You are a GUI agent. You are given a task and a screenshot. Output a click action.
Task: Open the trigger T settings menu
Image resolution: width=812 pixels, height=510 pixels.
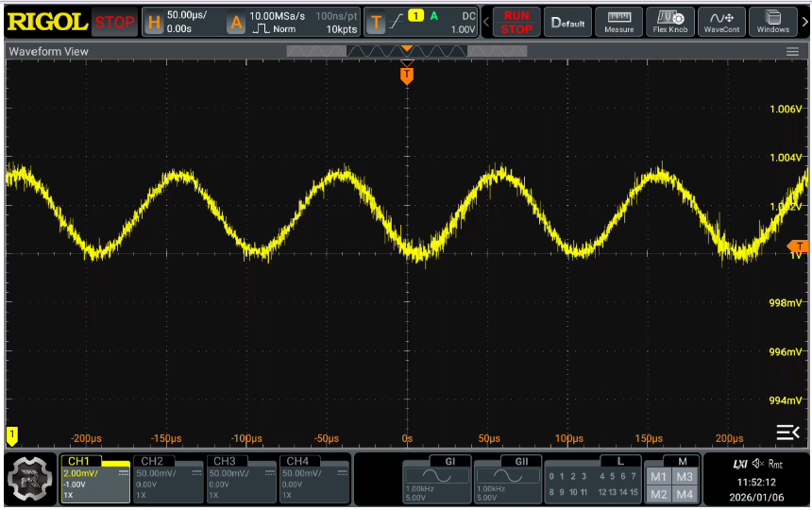[376, 23]
